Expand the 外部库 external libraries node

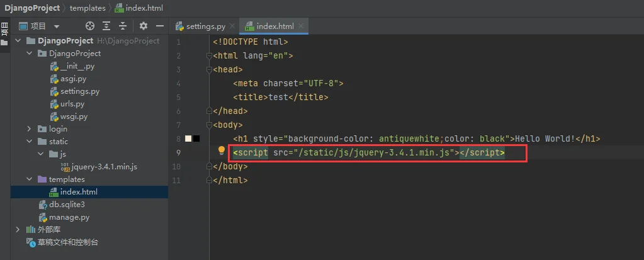(x=18, y=229)
